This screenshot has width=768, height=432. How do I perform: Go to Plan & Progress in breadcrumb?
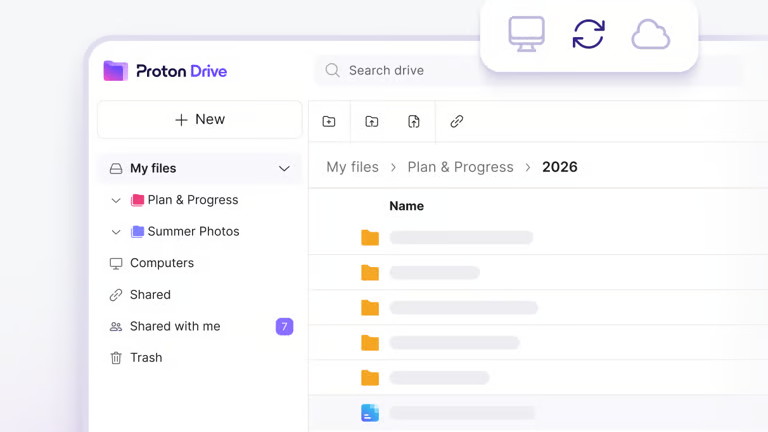(460, 167)
